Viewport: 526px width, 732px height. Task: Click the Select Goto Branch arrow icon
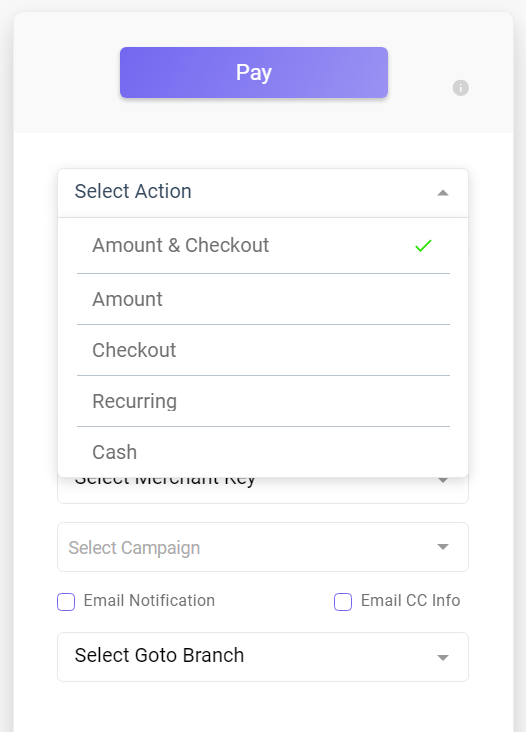pyautogui.click(x=442, y=657)
